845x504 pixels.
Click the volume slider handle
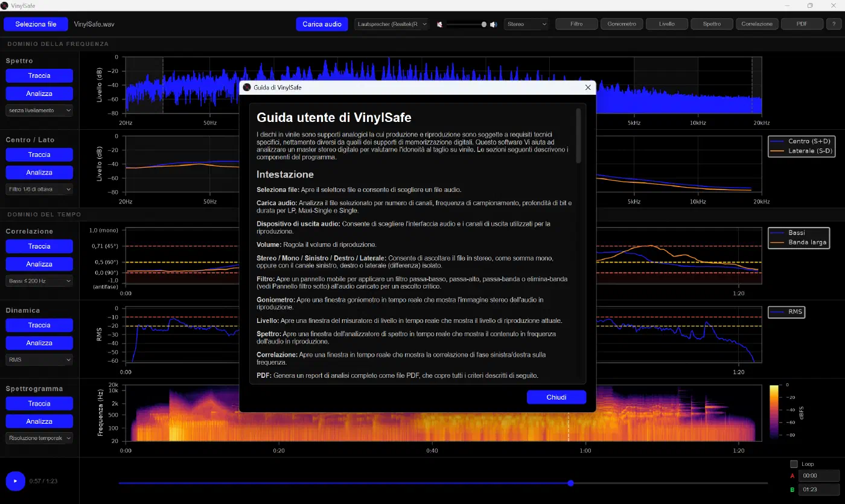click(484, 24)
